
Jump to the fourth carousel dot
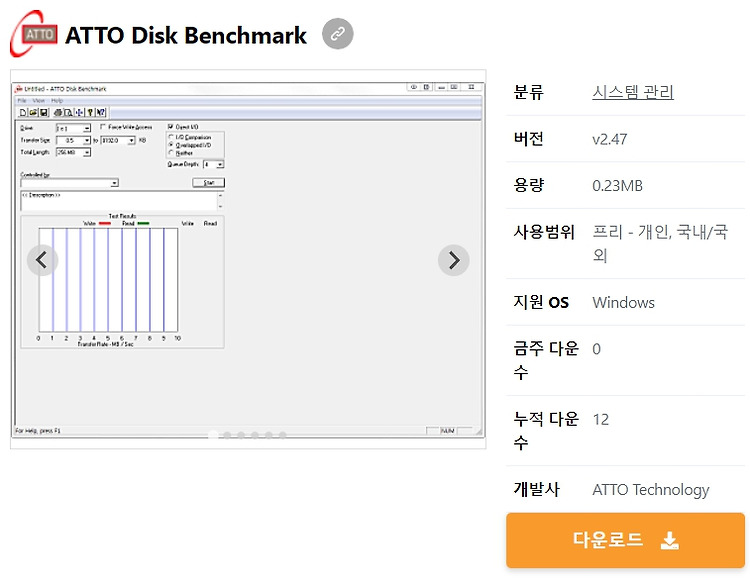(x=255, y=435)
